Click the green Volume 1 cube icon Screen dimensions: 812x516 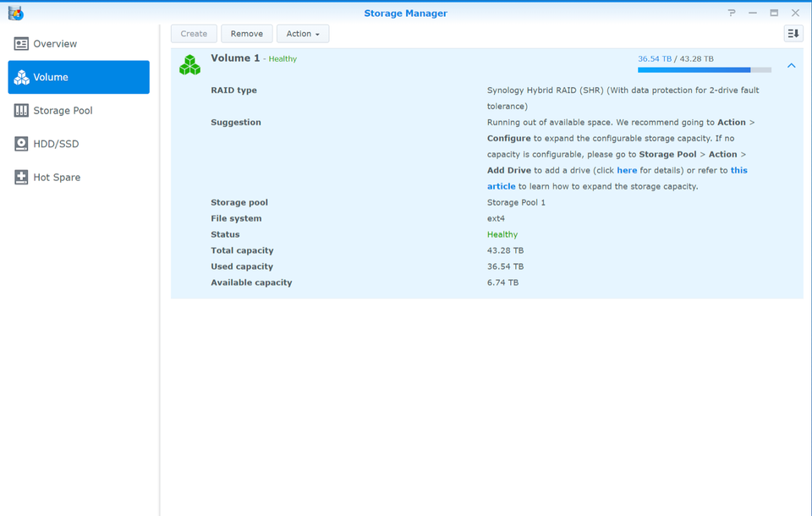(189, 63)
